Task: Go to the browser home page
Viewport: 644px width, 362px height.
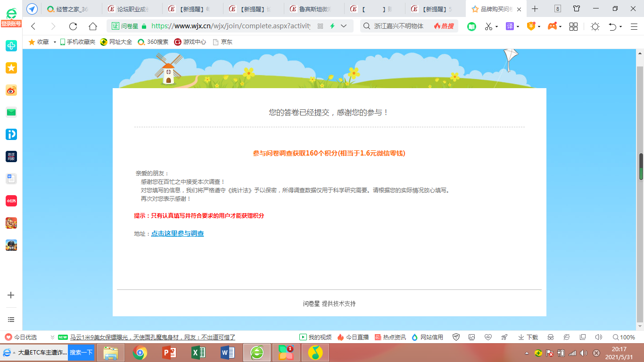Action: pyautogui.click(x=93, y=26)
